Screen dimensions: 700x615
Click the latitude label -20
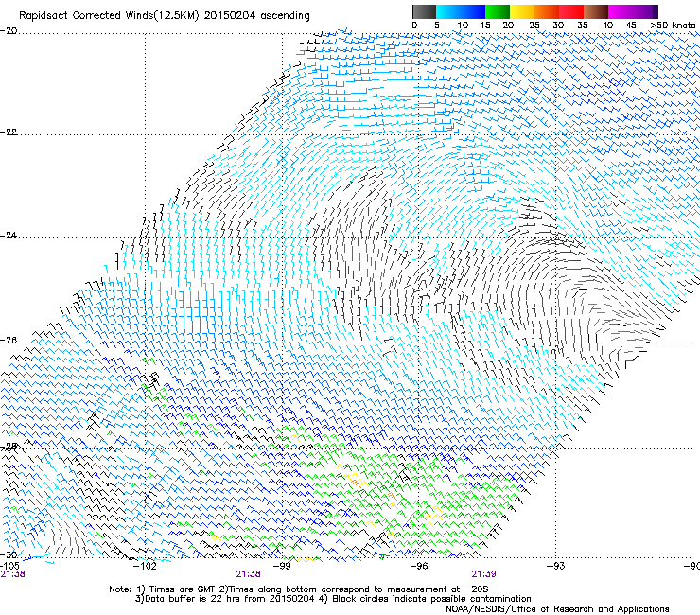pyautogui.click(x=9, y=31)
